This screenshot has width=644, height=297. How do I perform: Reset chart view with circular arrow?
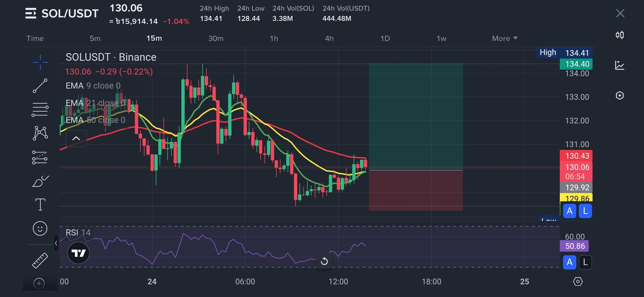[324, 261]
